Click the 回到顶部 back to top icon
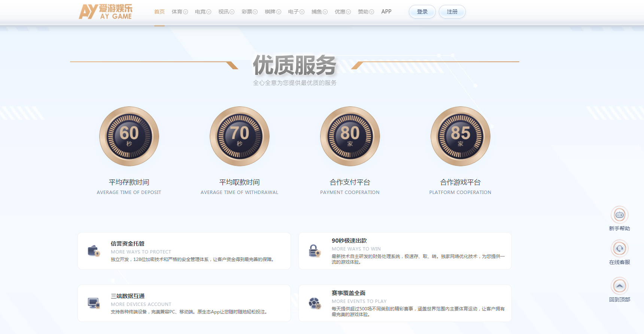This screenshot has width=644, height=334. (619, 286)
